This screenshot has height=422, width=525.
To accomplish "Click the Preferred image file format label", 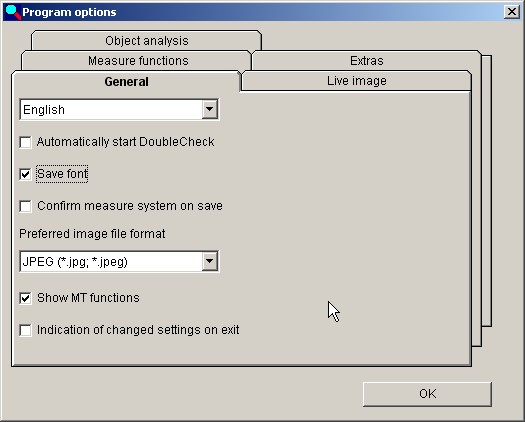I will [92, 234].
